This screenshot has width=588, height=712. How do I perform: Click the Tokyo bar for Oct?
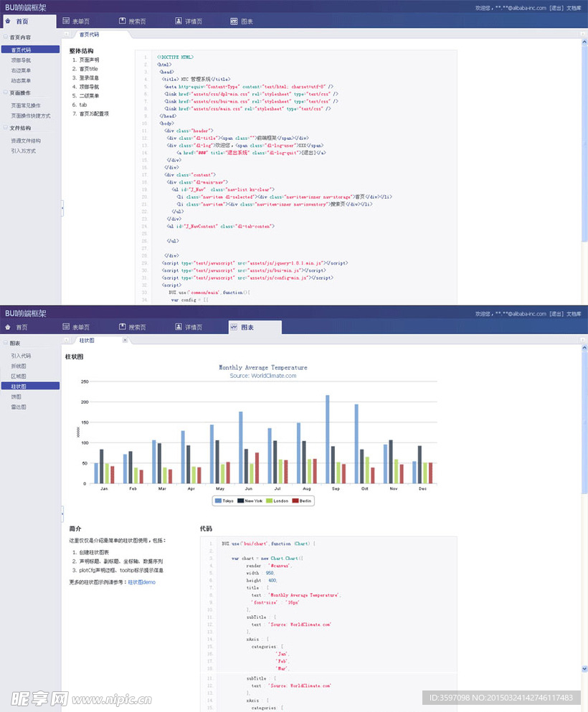(356, 444)
